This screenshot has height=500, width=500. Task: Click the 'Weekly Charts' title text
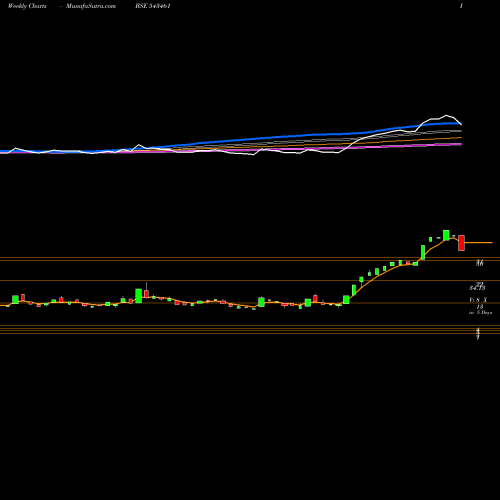pyautogui.click(x=27, y=6)
